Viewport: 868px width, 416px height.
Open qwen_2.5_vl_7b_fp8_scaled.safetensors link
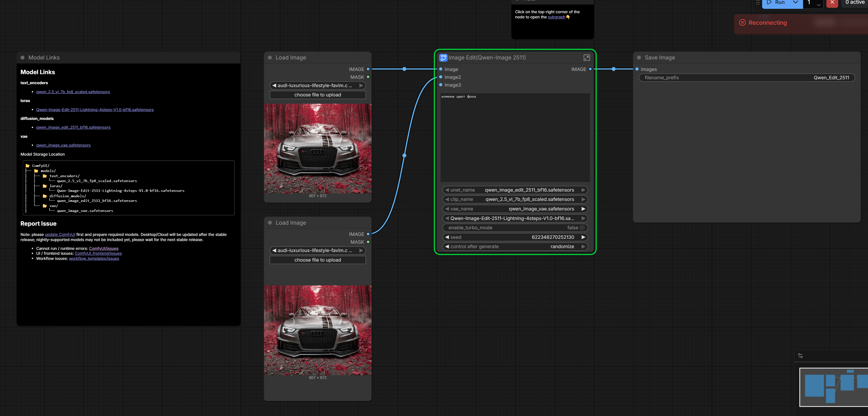[73, 92]
